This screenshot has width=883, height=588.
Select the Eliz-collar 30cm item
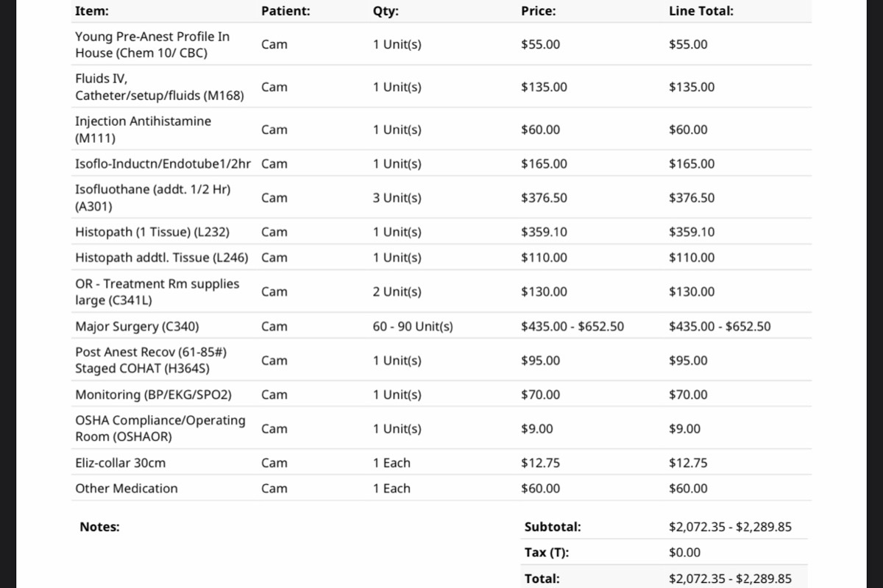120,463
